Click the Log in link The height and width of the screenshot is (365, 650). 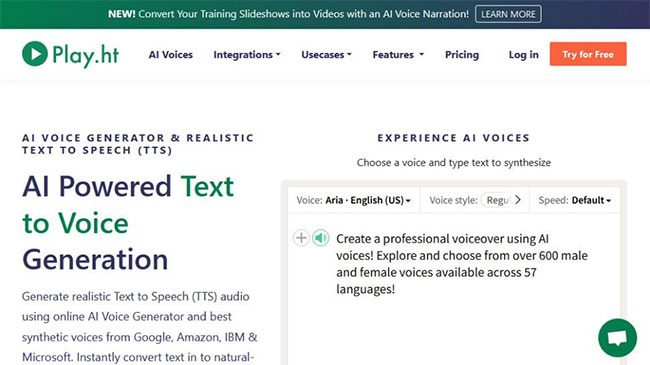(524, 55)
